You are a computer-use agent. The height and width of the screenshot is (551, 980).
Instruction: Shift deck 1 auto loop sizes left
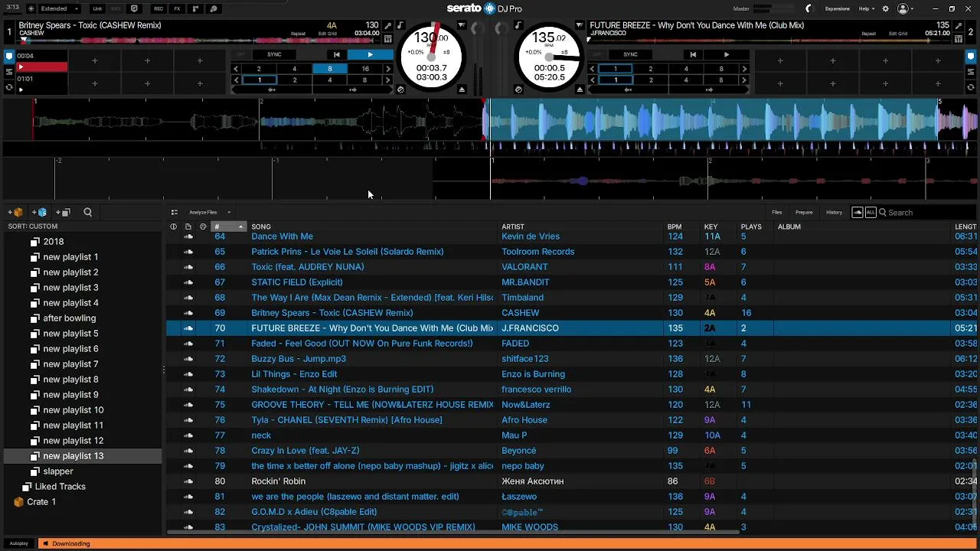[x=236, y=68]
